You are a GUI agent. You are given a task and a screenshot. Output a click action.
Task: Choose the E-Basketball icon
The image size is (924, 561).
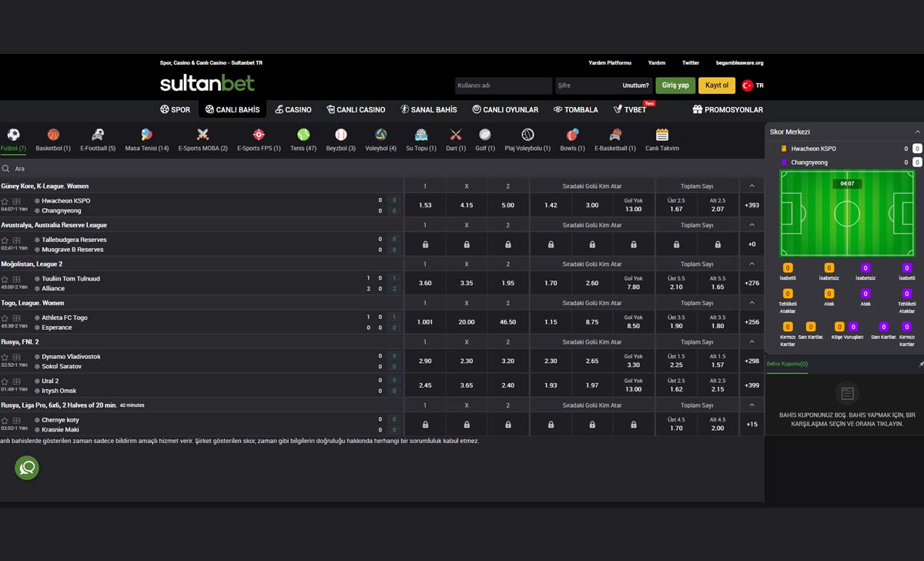point(615,134)
